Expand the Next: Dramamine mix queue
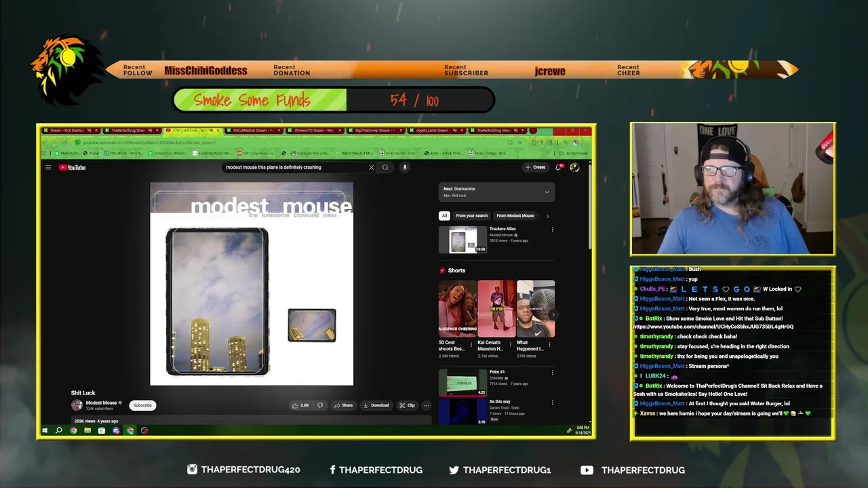The height and width of the screenshot is (488, 868). pyautogui.click(x=547, y=192)
